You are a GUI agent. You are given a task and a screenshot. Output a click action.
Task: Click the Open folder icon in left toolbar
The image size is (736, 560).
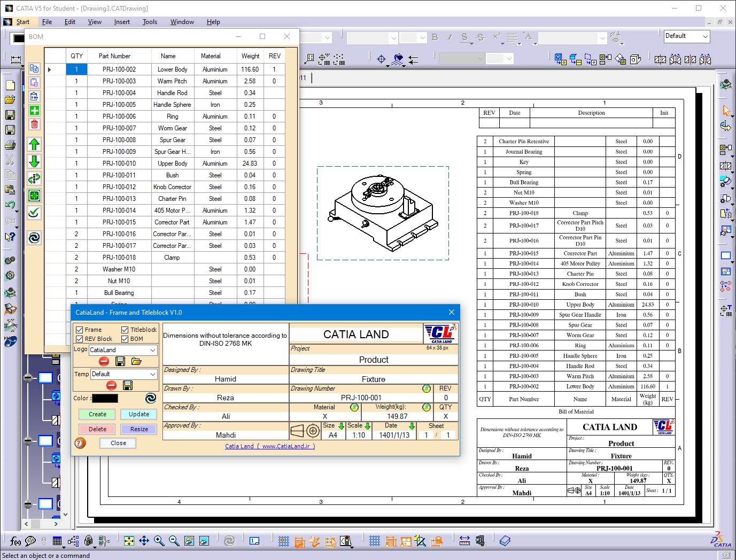click(x=10, y=100)
